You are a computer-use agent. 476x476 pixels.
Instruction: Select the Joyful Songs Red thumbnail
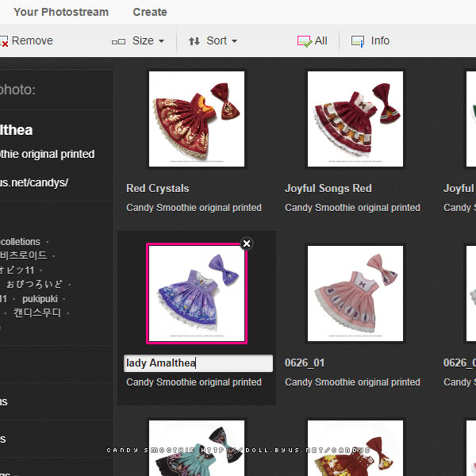pyautogui.click(x=355, y=119)
